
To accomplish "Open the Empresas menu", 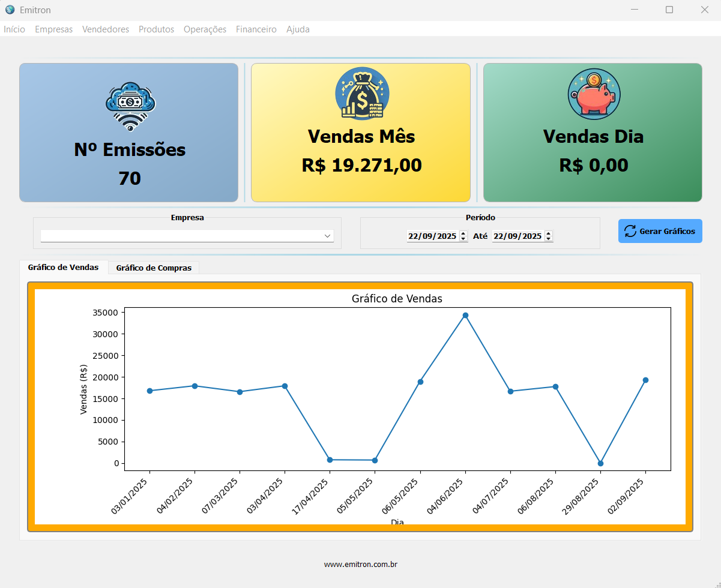I will [x=53, y=29].
